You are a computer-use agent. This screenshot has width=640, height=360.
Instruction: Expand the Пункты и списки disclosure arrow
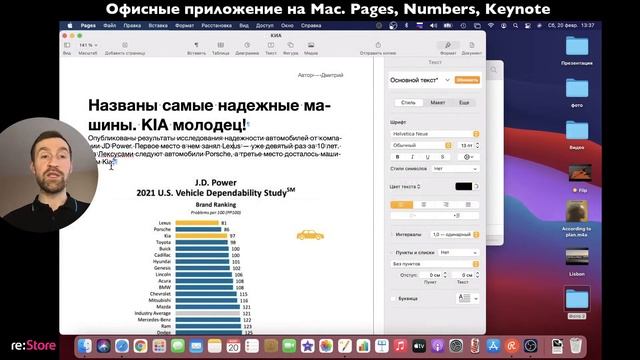click(393, 253)
